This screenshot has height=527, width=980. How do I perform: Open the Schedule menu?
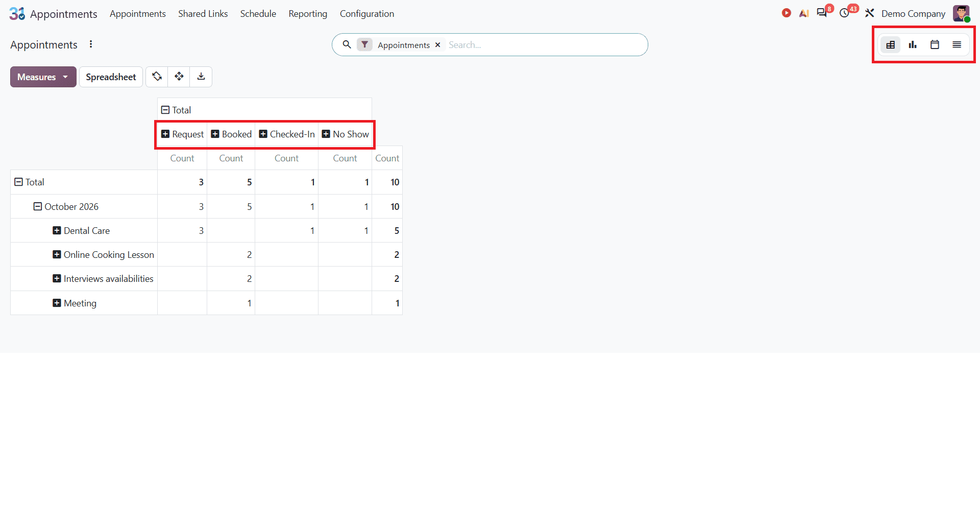258,14
